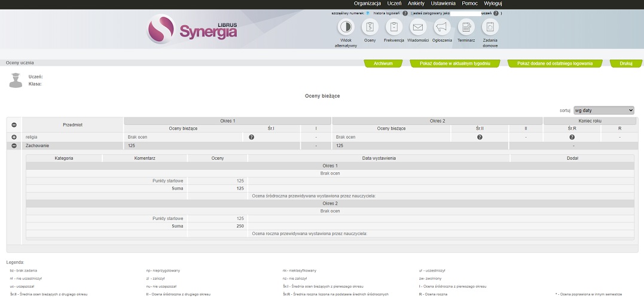Collapse the Zachowanie row

[14, 145]
